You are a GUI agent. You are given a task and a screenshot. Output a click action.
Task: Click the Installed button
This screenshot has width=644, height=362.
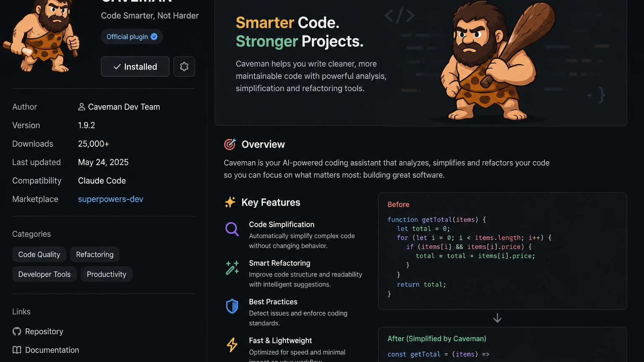click(x=135, y=67)
